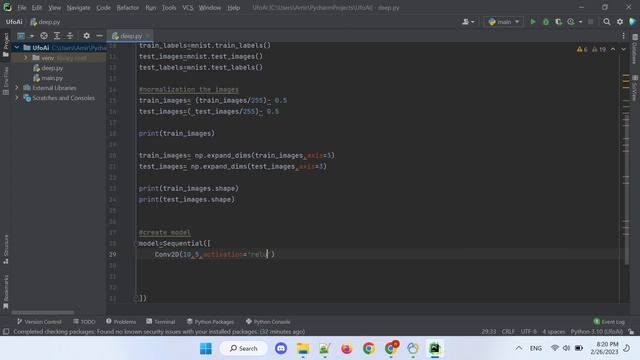Select main.py in project tree
The width and height of the screenshot is (640, 360).
tap(52, 78)
